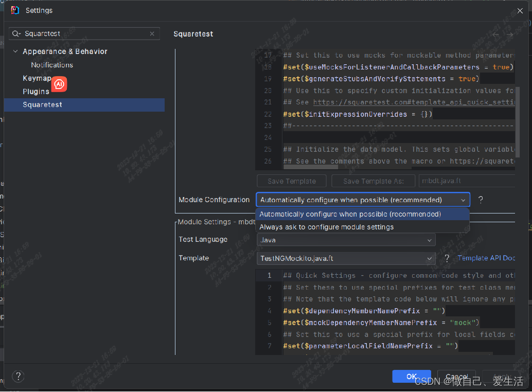The image size is (532, 392).
Task: Open the Template API Docs link
Action: pyautogui.click(x=486, y=258)
